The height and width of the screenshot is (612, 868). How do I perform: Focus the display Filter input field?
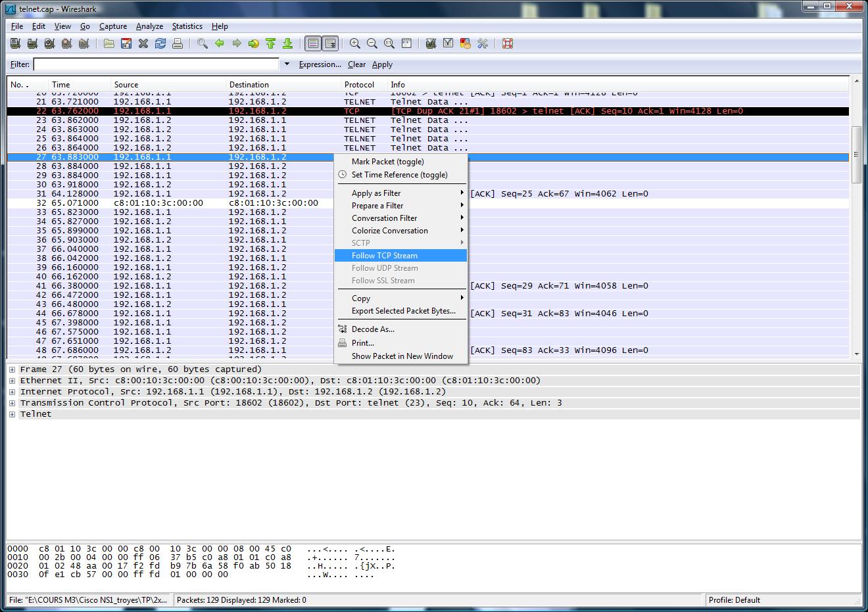[x=157, y=64]
